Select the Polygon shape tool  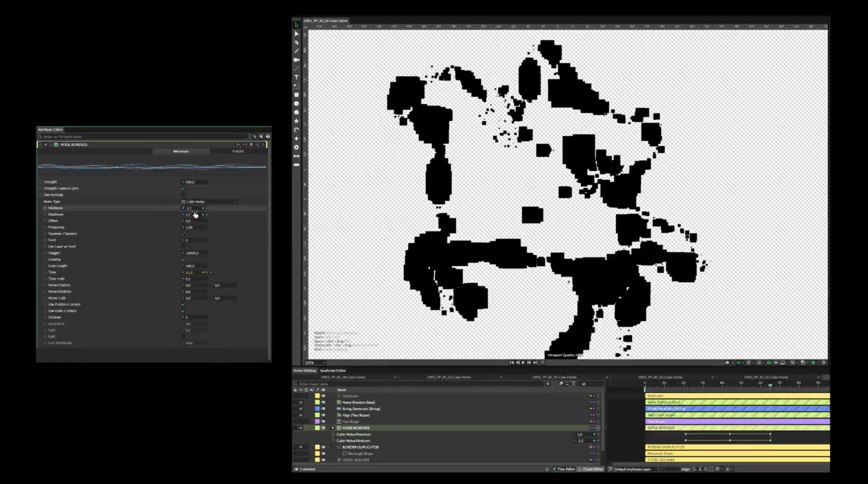click(296, 112)
